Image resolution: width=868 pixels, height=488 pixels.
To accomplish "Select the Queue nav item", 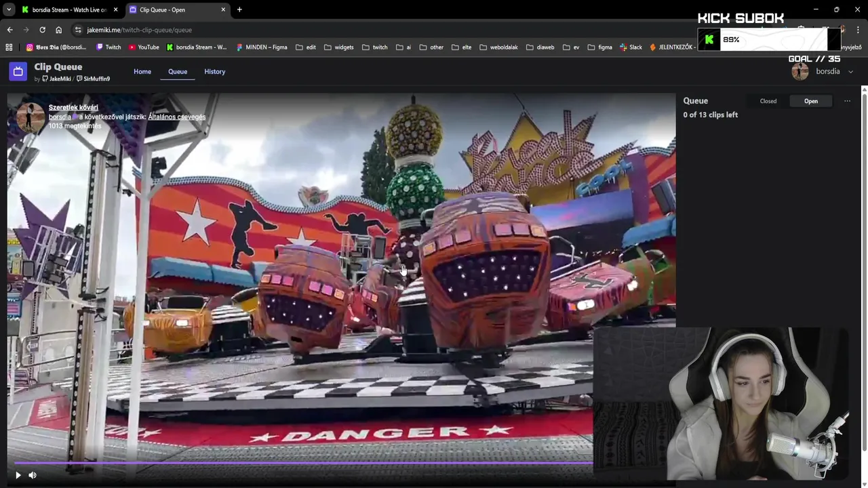I will pyautogui.click(x=178, y=72).
